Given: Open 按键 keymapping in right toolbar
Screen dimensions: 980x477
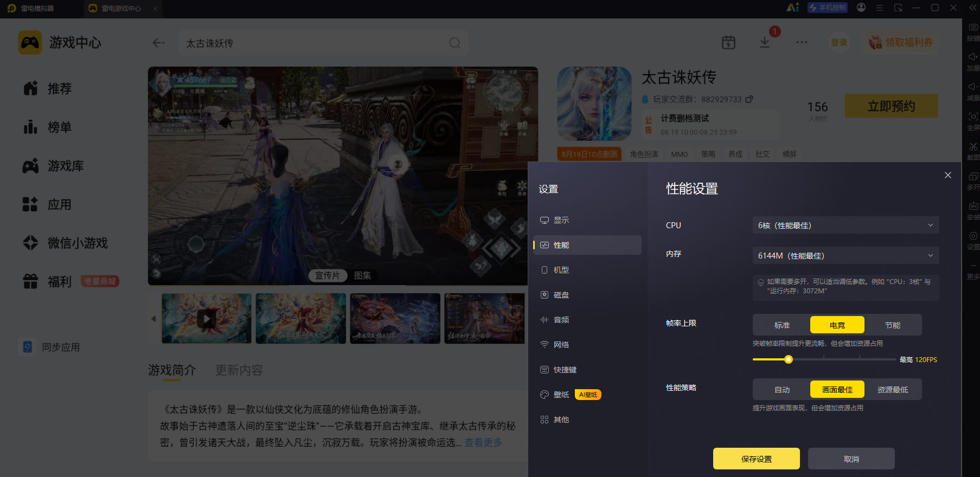Looking at the screenshot, I should pyautogui.click(x=973, y=31).
